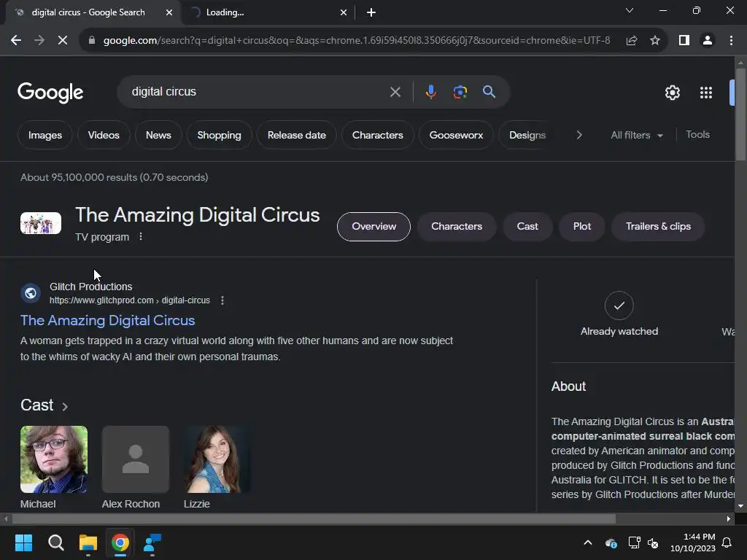Share this page from address bar
The width and height of the screenshot is (747, 560).
point(632,41)
